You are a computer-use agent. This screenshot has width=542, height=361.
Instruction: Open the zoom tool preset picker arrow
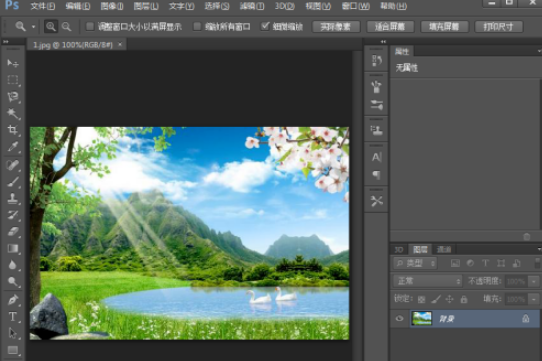pyautogui.click(x=34, y=27)
